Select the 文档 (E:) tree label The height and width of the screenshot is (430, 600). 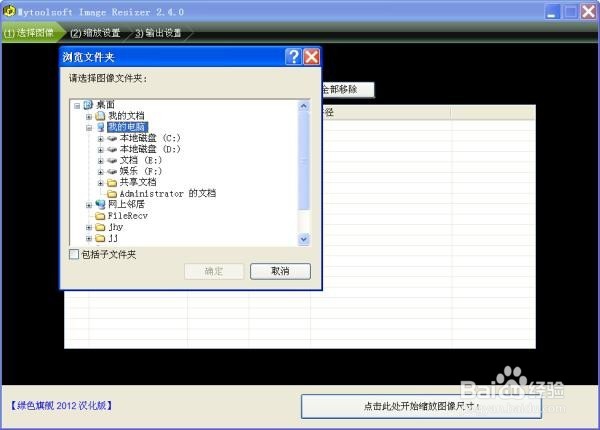point(140,160)
